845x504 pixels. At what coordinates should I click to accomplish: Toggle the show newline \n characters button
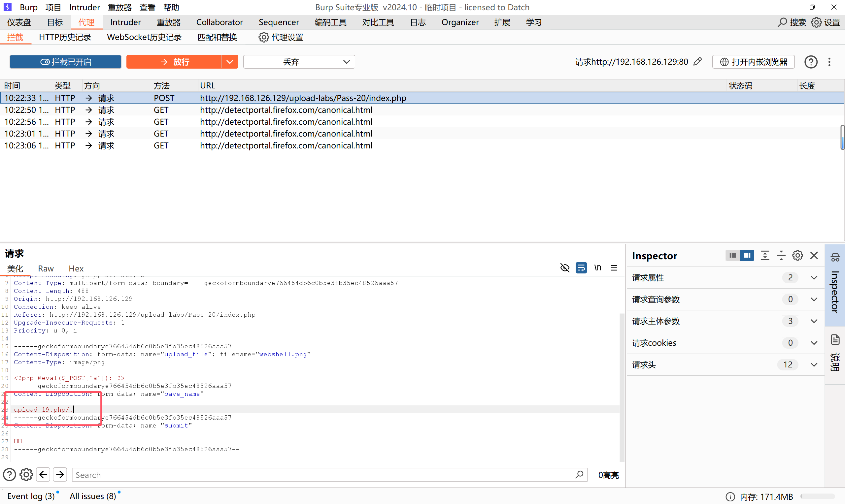[x=598, y=268]
